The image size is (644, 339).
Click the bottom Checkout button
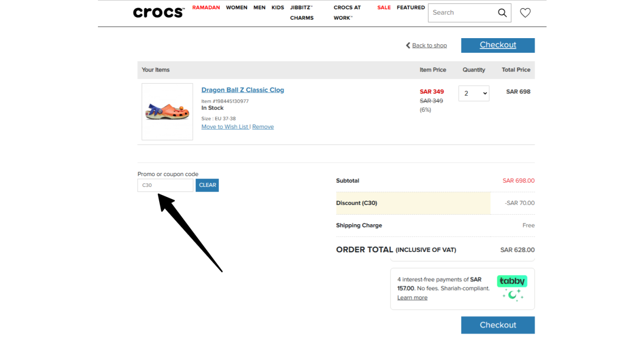coord(498,325)
